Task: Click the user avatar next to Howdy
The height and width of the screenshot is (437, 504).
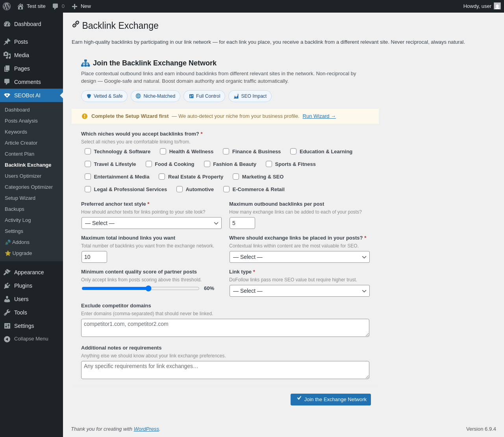Action: pyautogui.click(x=497, y=6)
